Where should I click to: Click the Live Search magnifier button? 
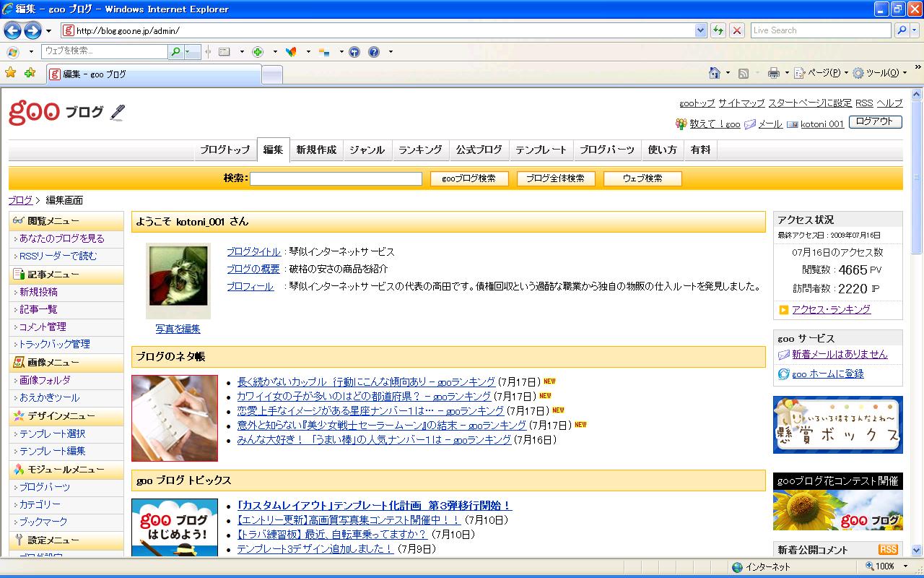(902, 30)
